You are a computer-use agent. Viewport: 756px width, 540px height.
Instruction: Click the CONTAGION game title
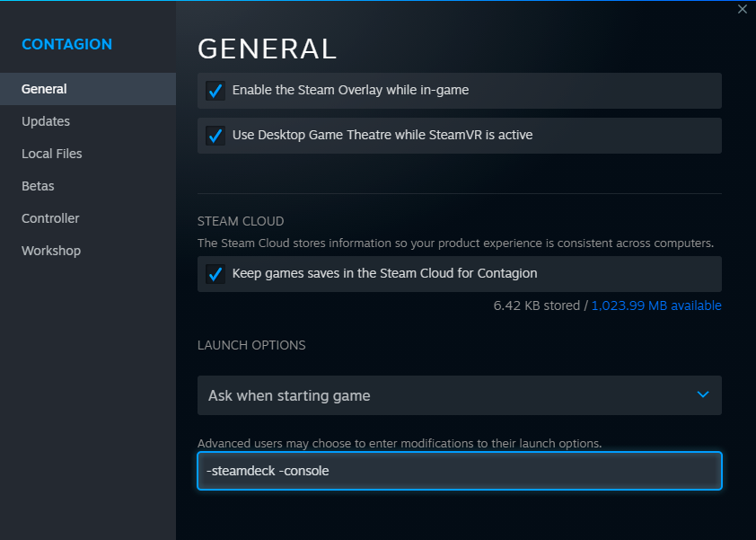point(66,44)
